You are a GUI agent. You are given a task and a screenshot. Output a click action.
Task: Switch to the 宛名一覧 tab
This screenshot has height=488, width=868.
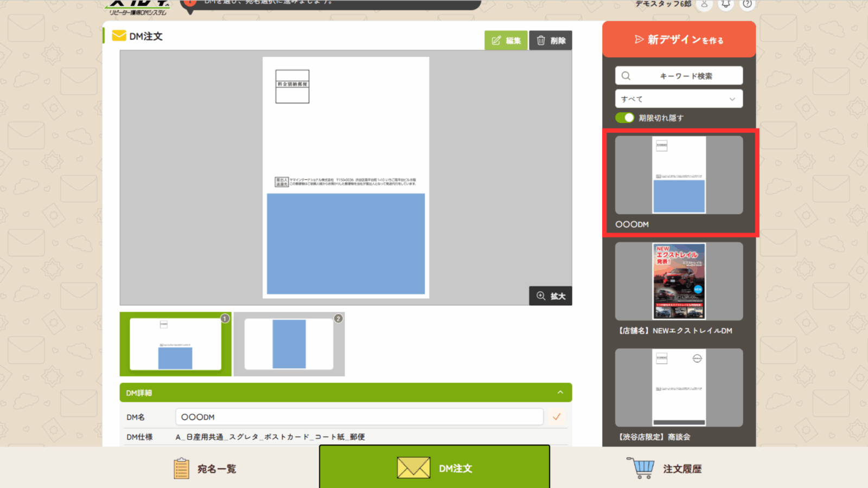pyautogui.click(x=205, y=468)
